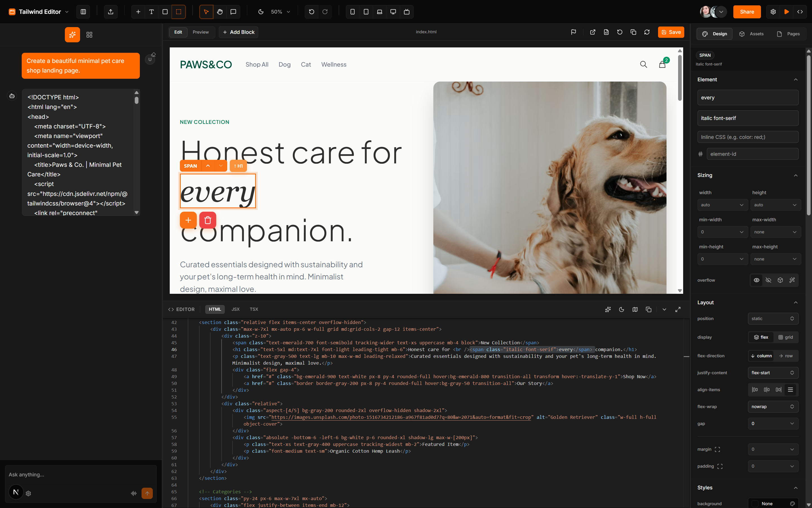Click into the Inline CSS input field
Screen dimensions: 812x508
coord(748,137)
